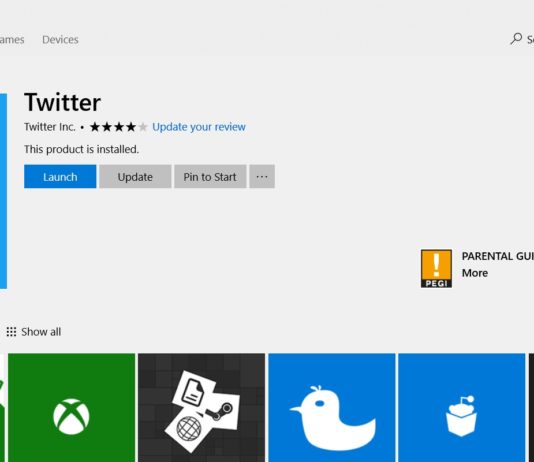Click the star rating for Twitter
The image size is (534, 462).
pos(119,127)
